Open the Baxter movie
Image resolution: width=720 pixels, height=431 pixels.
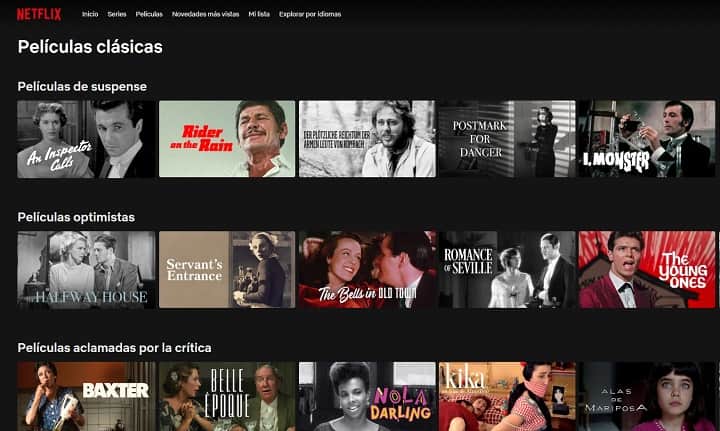click(x=86, y=397)
